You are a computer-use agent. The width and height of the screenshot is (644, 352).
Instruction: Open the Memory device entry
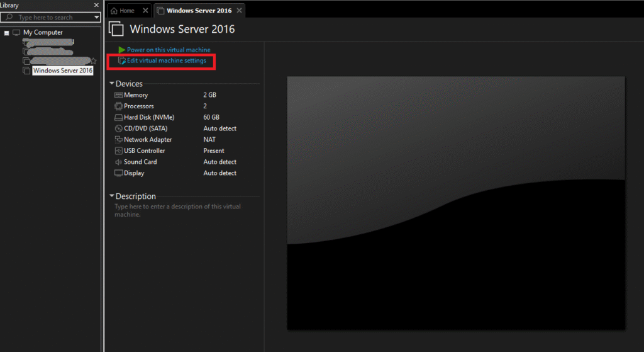click(x=136, y=95)
